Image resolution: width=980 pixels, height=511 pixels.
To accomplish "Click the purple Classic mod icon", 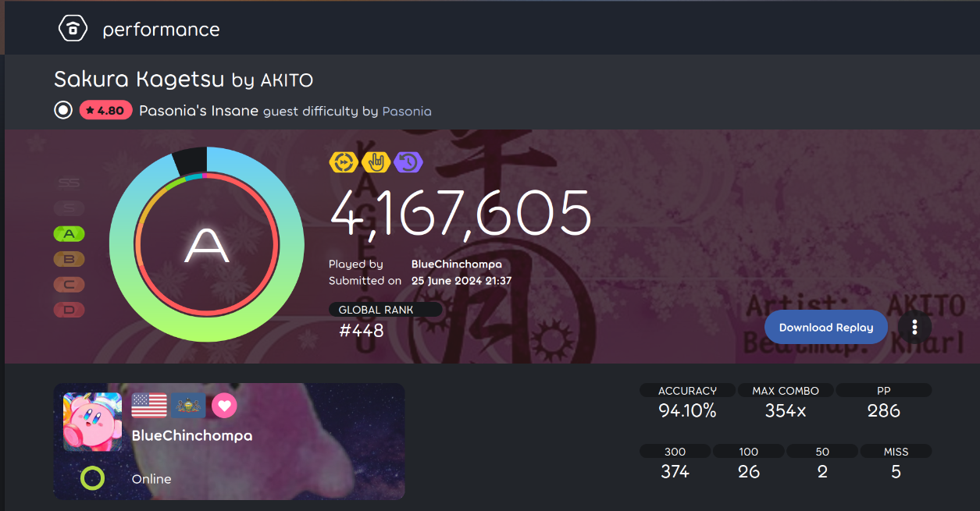I will pyautogui.click(x=408, y=161).
